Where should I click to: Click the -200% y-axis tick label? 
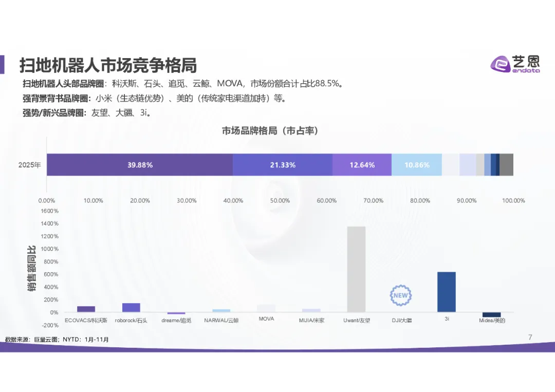tap(50, 325)
